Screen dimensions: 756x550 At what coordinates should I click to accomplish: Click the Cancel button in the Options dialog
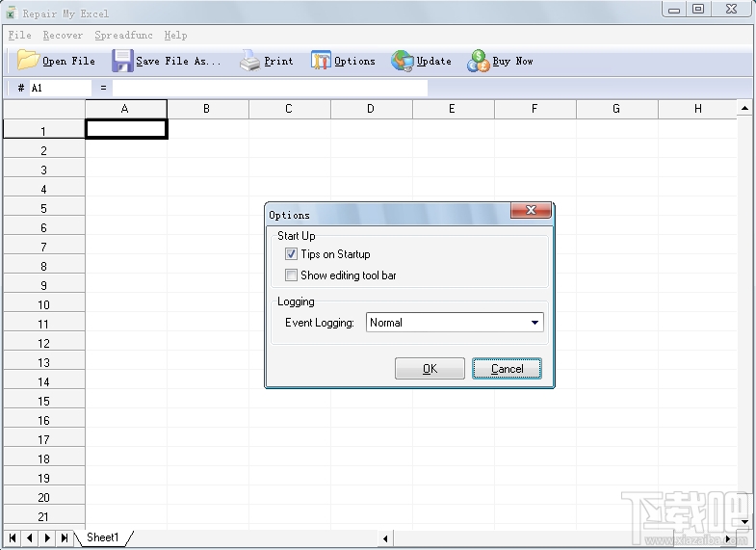pos(507,369)
